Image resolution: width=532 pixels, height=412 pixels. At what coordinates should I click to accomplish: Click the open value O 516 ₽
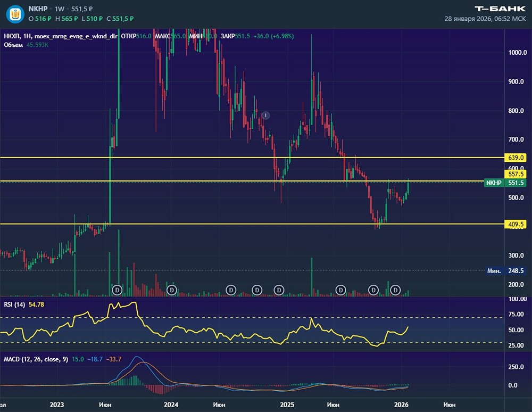click(x=40, y=19)
